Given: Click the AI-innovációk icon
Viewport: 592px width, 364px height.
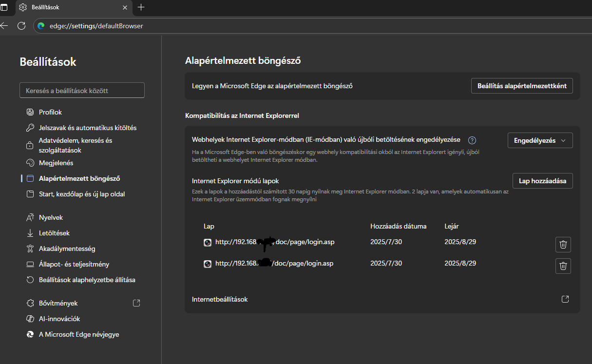Looking at the screenshot, I should (x=30, y=319).
